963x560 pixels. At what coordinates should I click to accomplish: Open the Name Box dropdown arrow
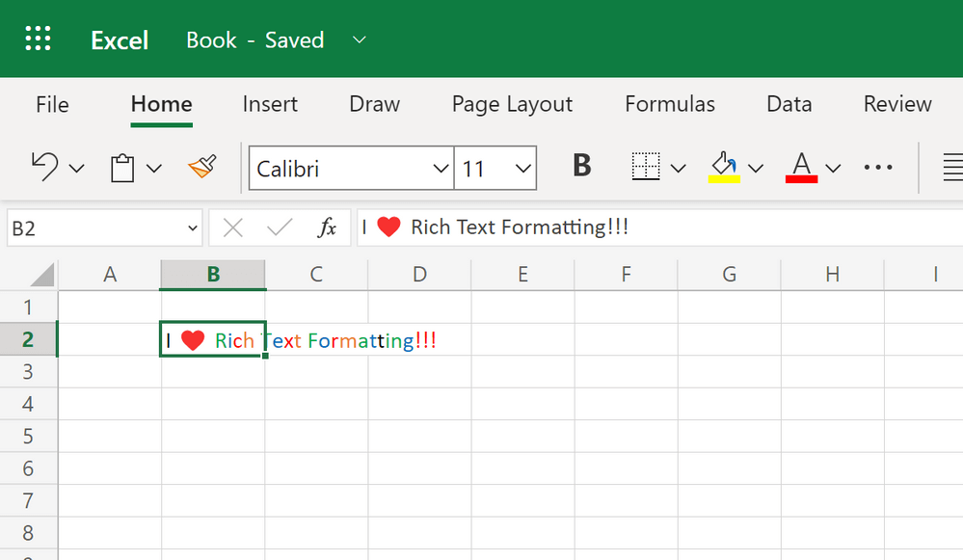tap(192, 228)
